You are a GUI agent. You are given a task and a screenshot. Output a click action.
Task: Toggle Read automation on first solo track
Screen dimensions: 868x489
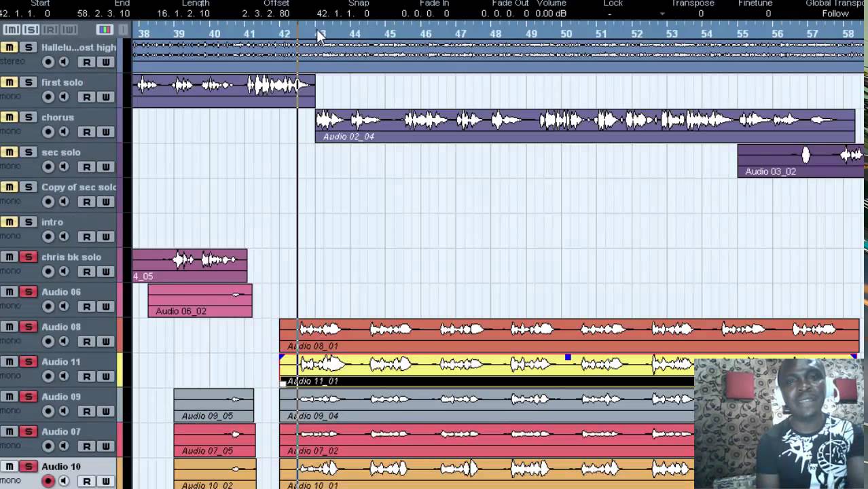point(87,97)
